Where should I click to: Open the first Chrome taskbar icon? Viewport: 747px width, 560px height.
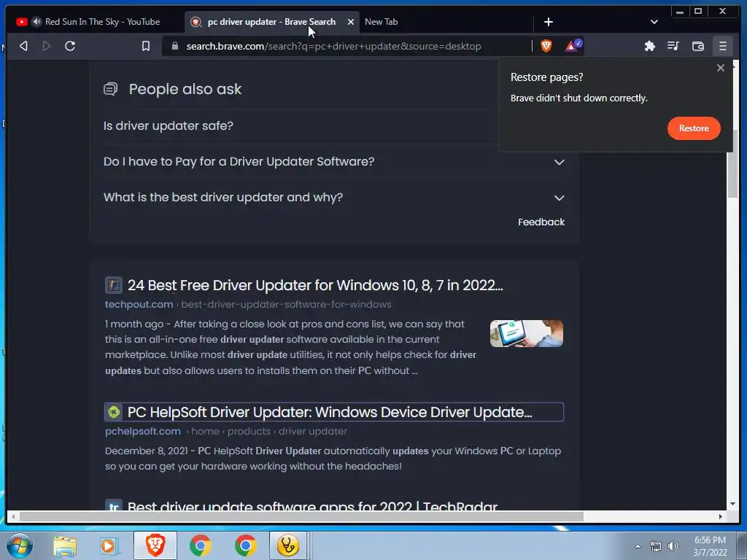tap(201, 545)
